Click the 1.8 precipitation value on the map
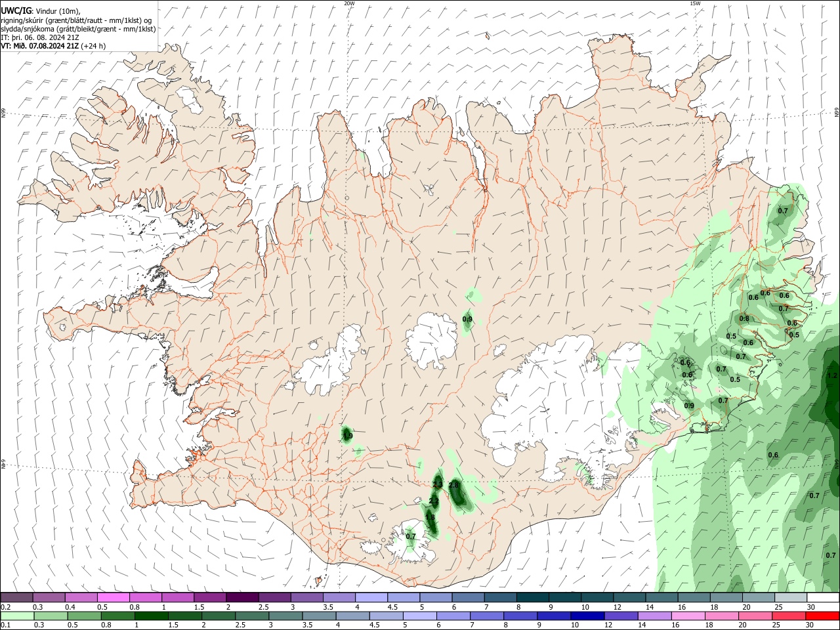The image size is (840, 630). pyautogui.click(x=430, y=517)
